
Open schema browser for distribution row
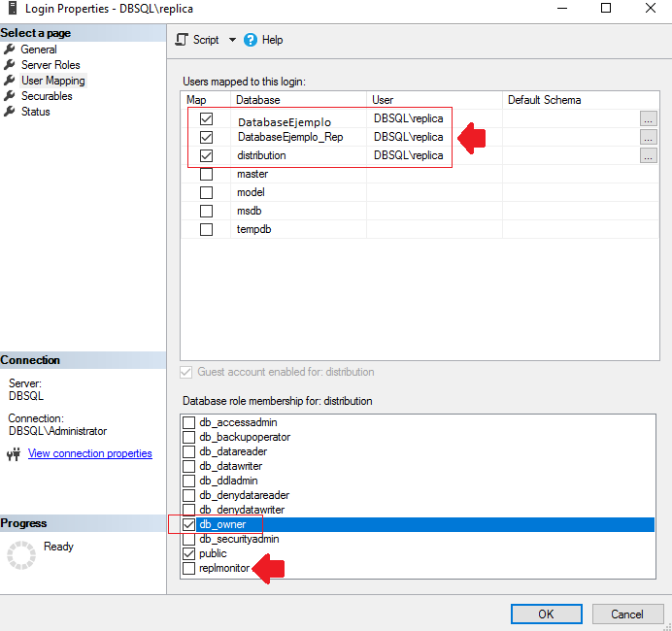tap(648, 156)
